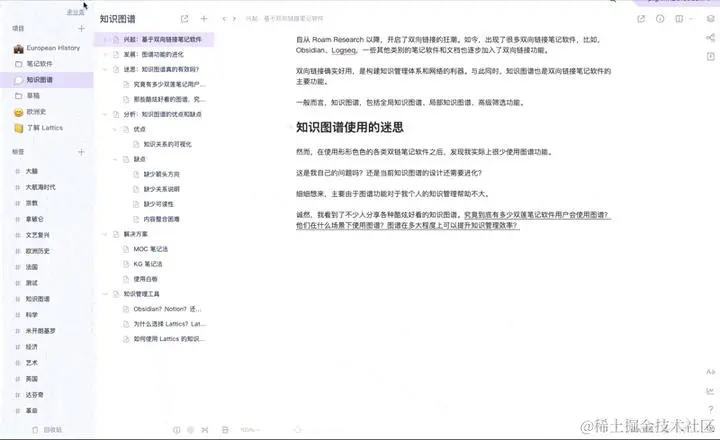Open article KG 笔记法
The height and width of the screenshot is (440, 720).
point(148,264)
